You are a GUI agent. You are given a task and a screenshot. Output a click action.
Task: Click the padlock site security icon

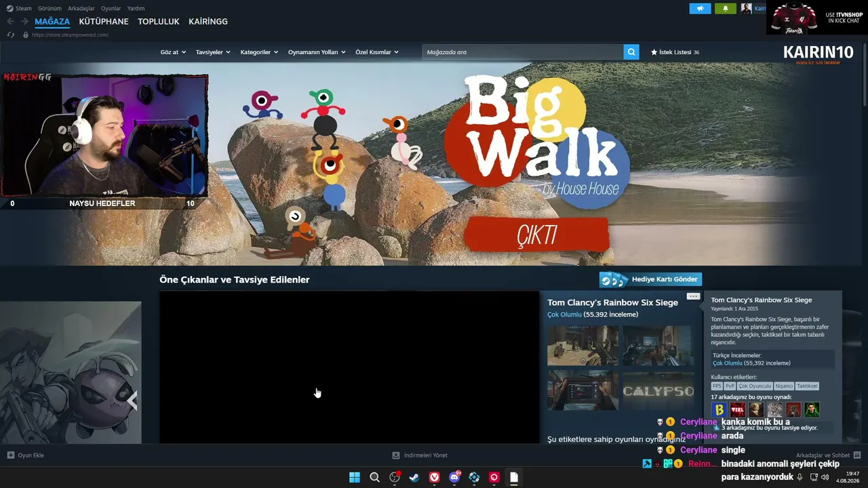(x=26, y=35)
